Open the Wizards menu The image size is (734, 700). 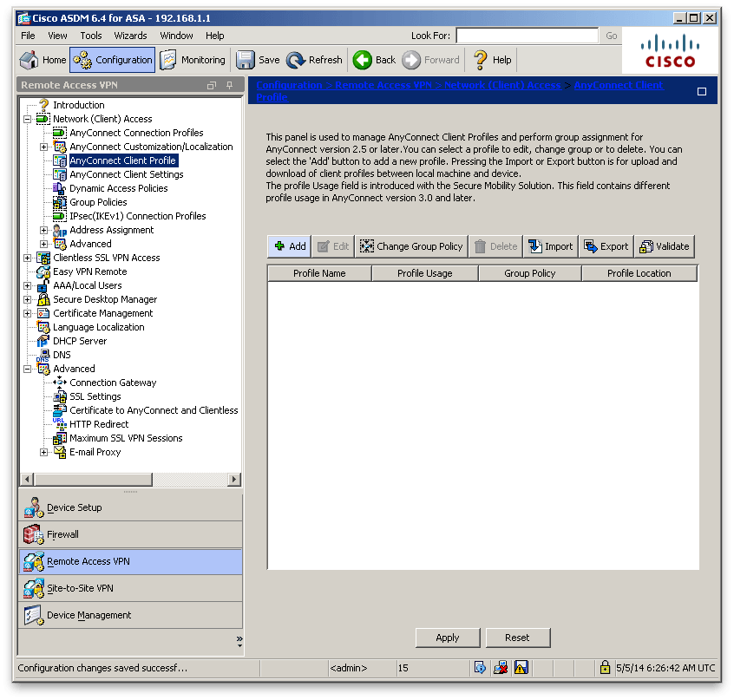130,36
